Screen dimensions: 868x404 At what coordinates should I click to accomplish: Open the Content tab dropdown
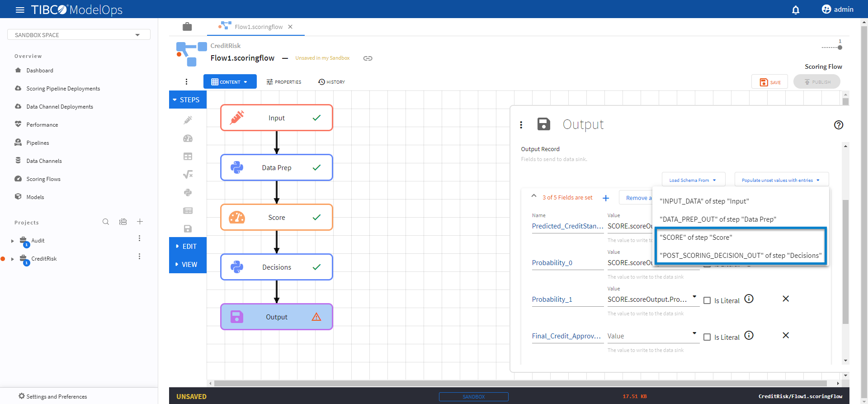230,82
